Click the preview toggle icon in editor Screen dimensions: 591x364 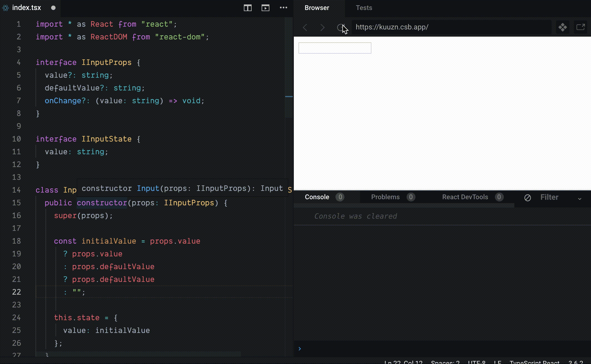coord(265,8)
